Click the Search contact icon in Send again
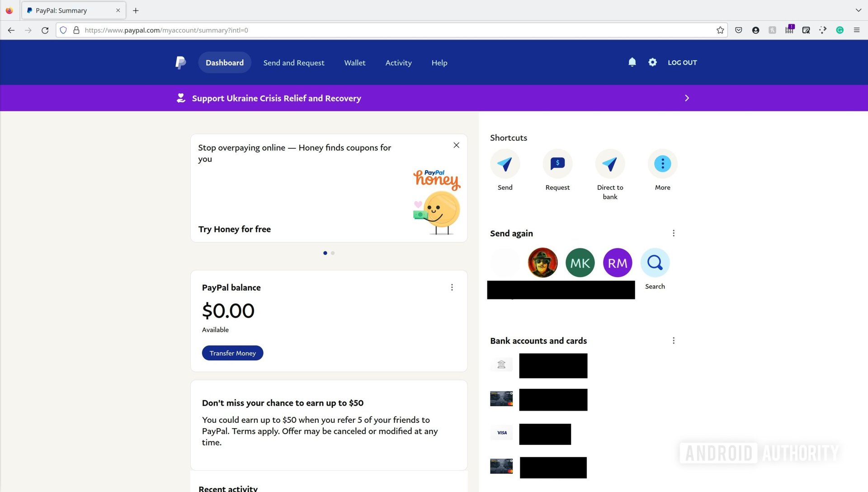Viewport: 868px width, 492px height. pos(655,262)
